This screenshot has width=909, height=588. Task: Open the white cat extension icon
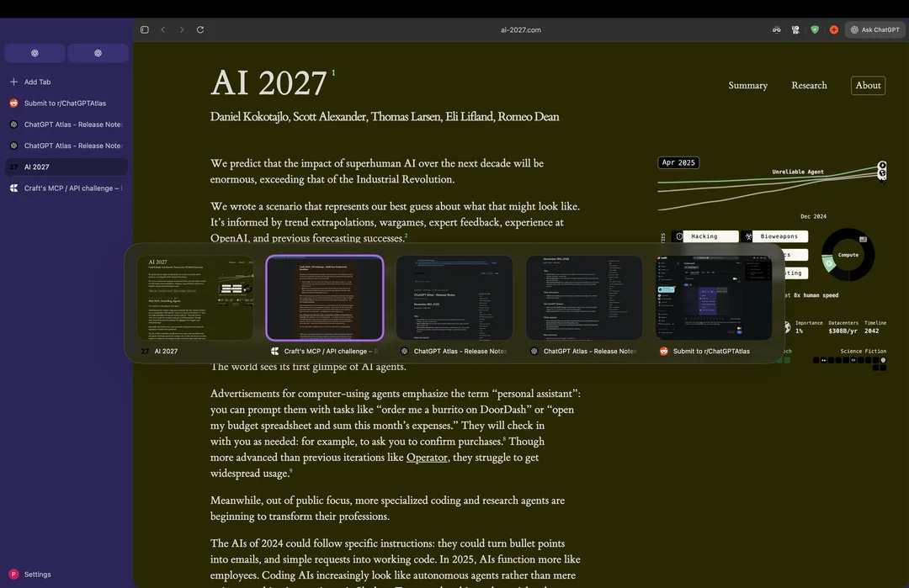[x=795, y=29]
